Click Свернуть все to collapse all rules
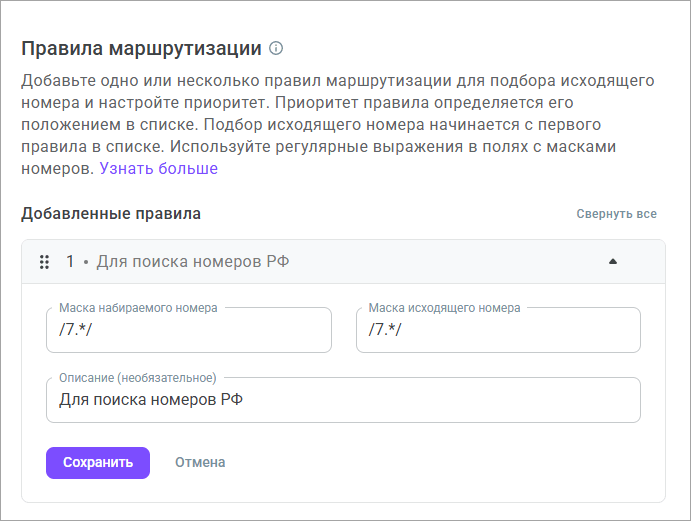The width and height of the screenshot is (691, 521). tap(616, 214)
